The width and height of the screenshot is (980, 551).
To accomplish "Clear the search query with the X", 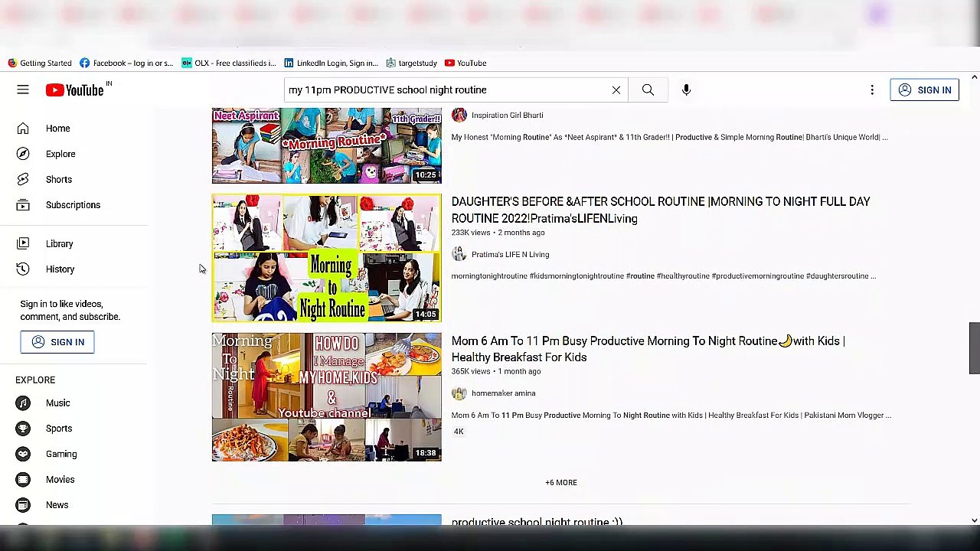I will pyautogui.click(x=616, y=90).
